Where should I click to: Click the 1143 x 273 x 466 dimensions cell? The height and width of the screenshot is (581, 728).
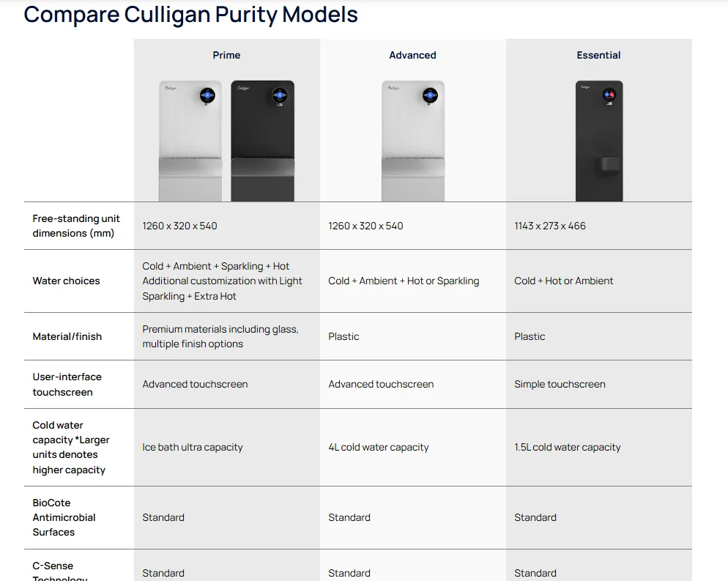(550, 226)
